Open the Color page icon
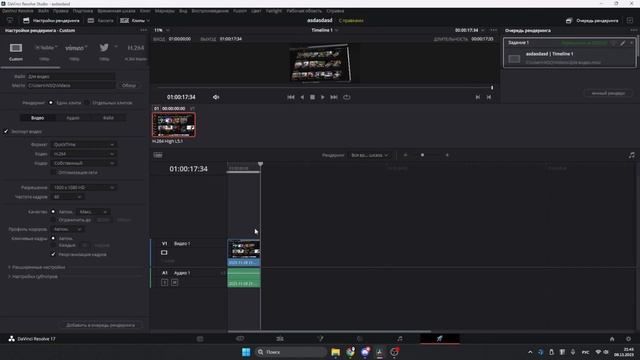 [x=360, y=339]
